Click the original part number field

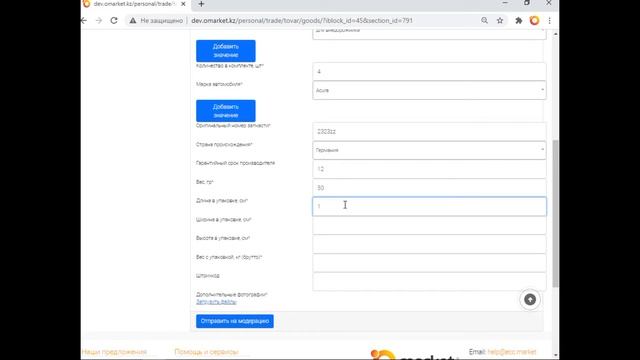[x=429, y=132]
